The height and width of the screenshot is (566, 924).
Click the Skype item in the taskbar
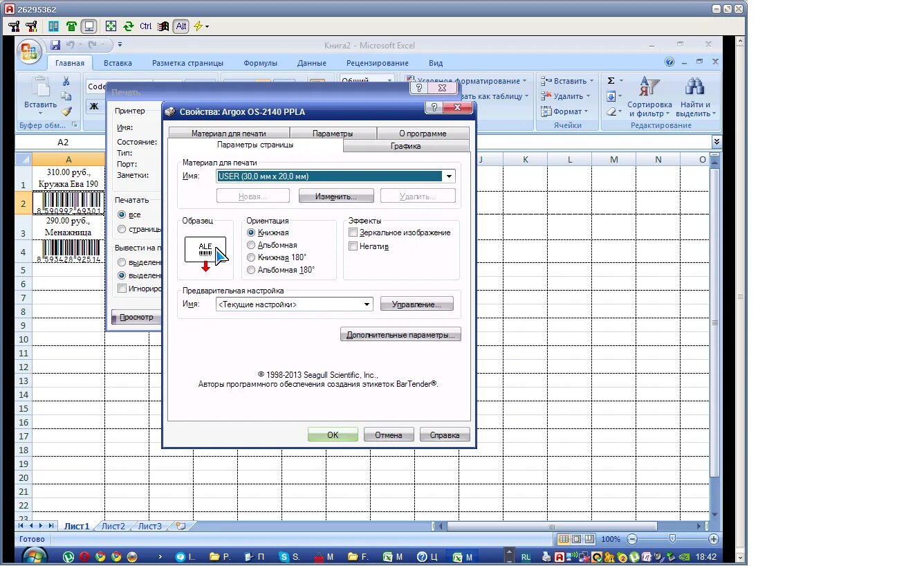coord(290,556)
